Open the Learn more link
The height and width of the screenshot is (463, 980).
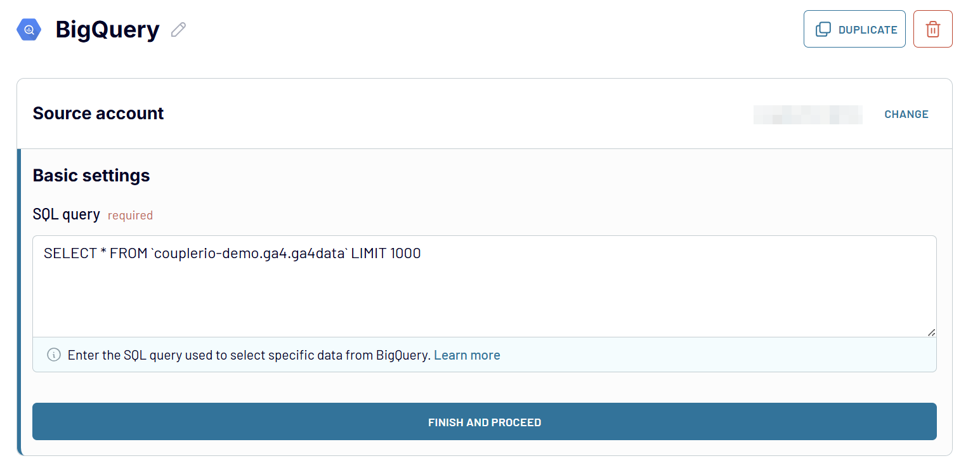[467, 355]
